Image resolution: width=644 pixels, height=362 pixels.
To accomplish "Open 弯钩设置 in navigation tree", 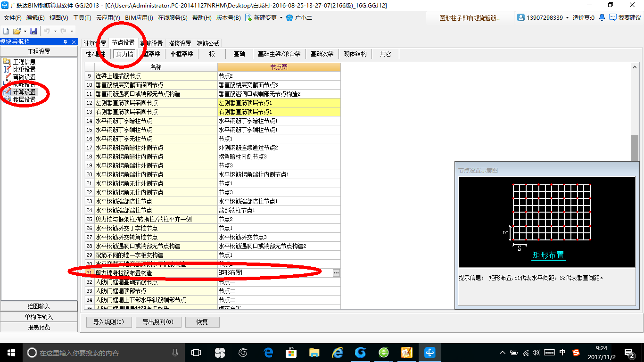I will tap(24, 77).
